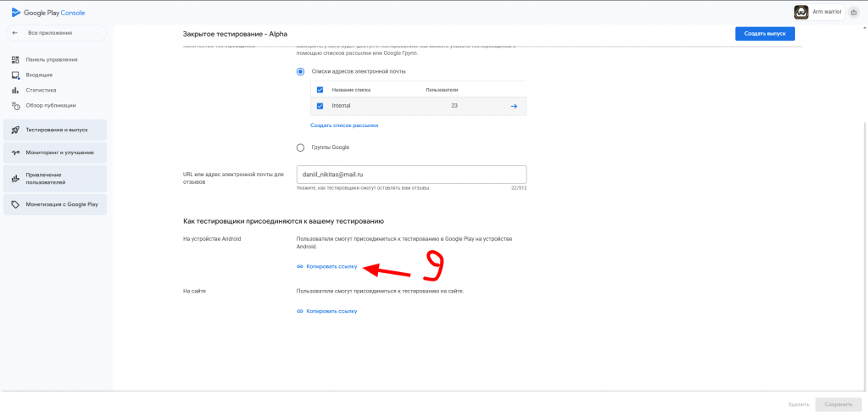Click the Arm warrior app avatar
Viewport: 868px width, 417px height.
801,12
